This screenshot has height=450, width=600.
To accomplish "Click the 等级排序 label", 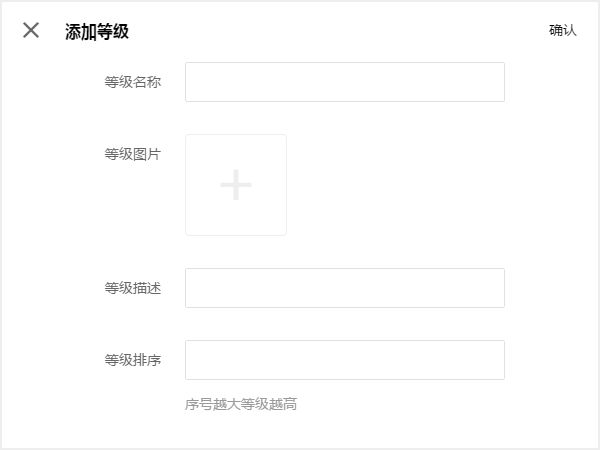I will pos(132,360).
